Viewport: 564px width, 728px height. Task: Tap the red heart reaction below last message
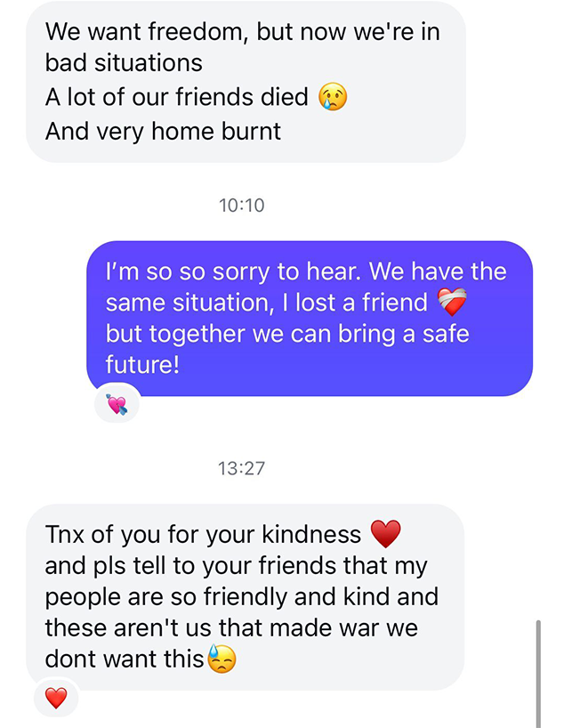pyautogui.click(x=56, y=698)
